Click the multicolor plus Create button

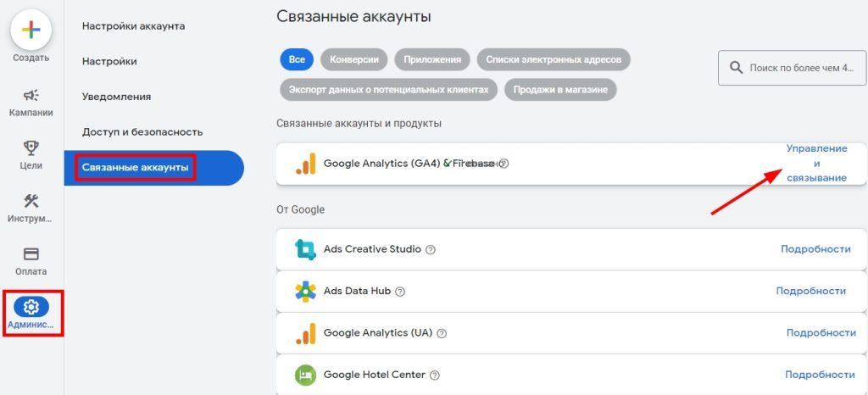pos(31,30)
